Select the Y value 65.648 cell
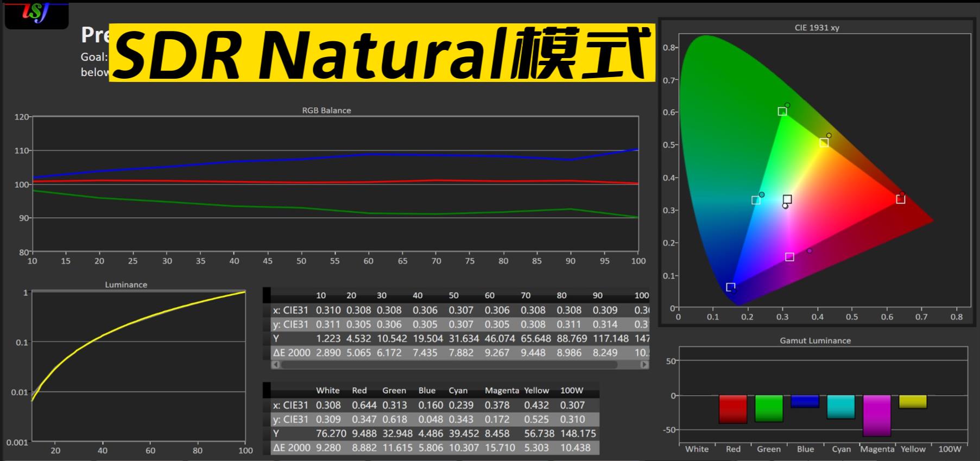The width and height of the screenshot is (980, 461). point(536,338)
